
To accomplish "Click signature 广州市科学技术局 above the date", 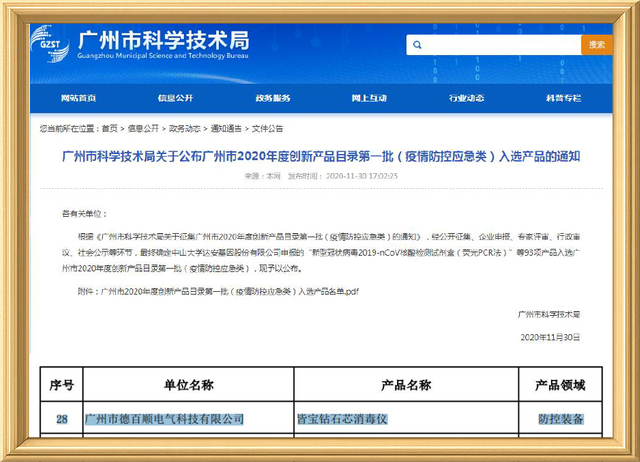I will [549, 315].
